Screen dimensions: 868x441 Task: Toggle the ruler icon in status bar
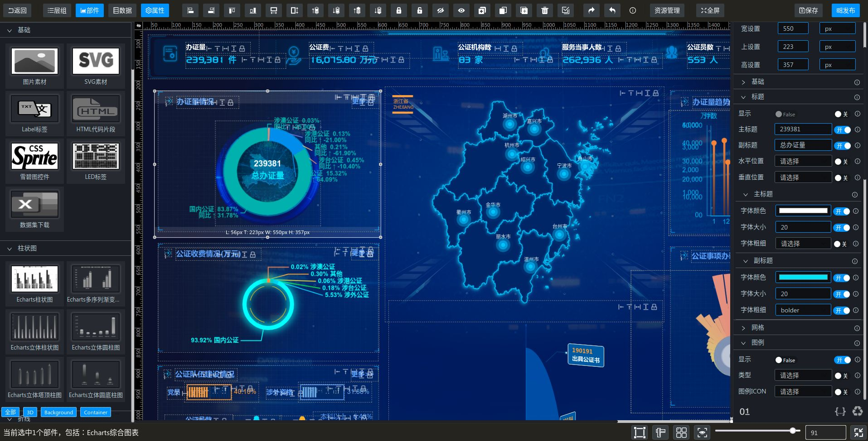[x=660, y=432]
